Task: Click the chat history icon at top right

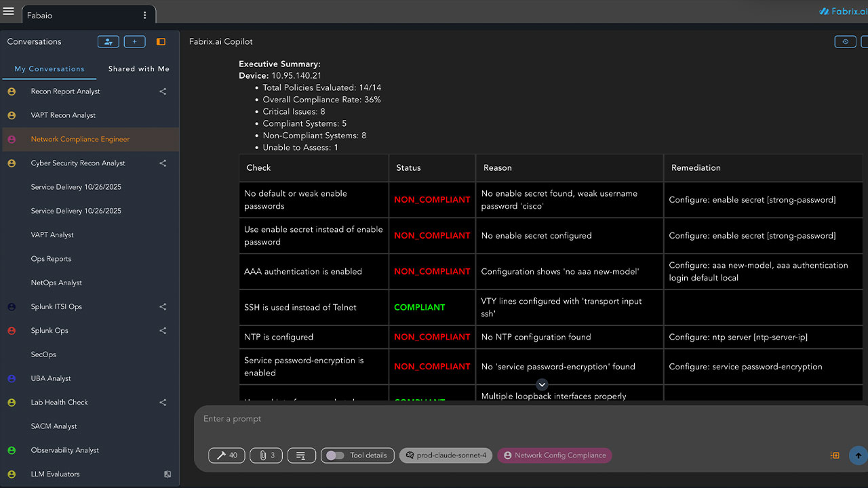Action: point(845,42)
